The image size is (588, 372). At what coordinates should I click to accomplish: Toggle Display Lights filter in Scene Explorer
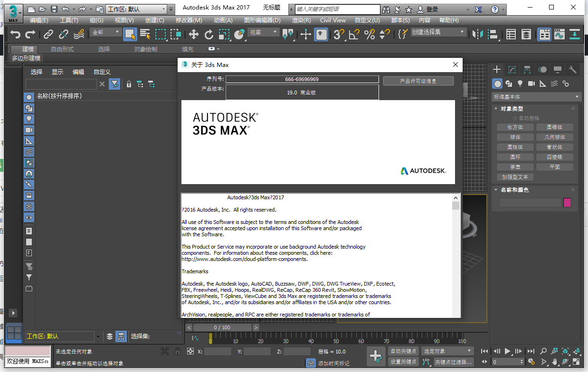click(x=29, y=119)
